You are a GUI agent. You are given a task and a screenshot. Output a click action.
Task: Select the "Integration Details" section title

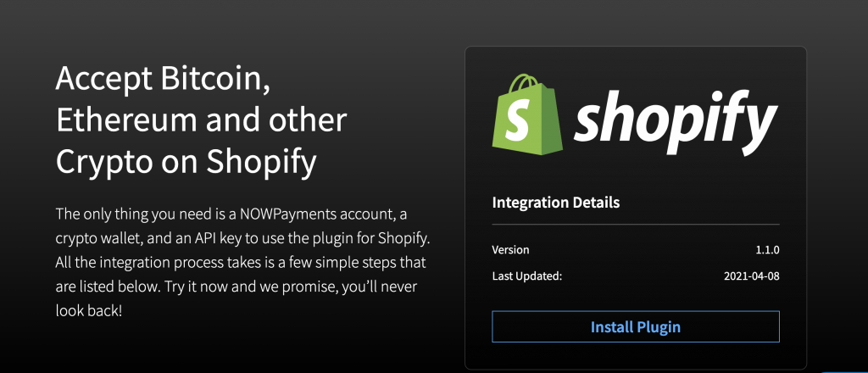555,203
